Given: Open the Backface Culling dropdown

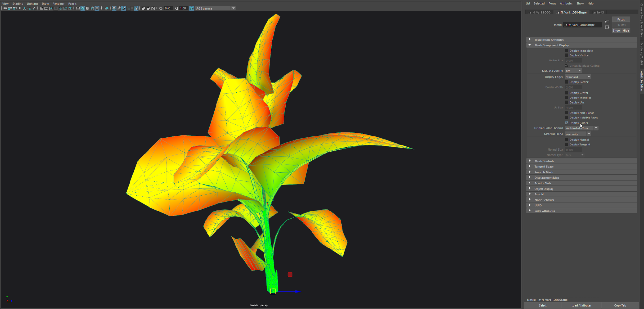Looking at the screenshot, I should click(573, 71).
